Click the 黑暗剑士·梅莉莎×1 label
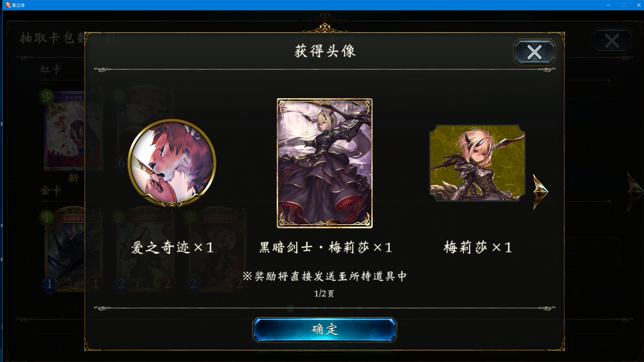 coord(325,248)
